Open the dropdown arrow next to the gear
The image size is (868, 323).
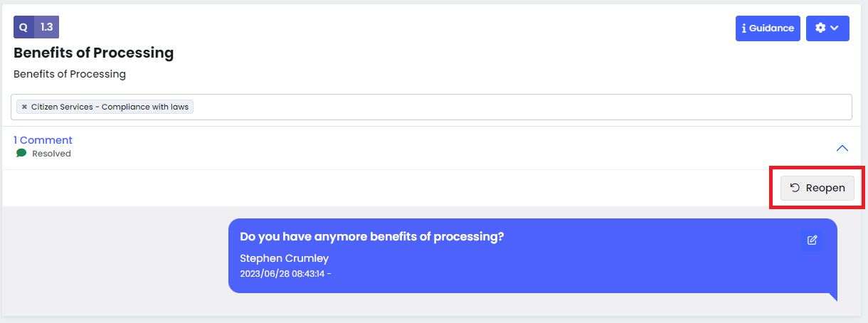[x=835, y=28]
